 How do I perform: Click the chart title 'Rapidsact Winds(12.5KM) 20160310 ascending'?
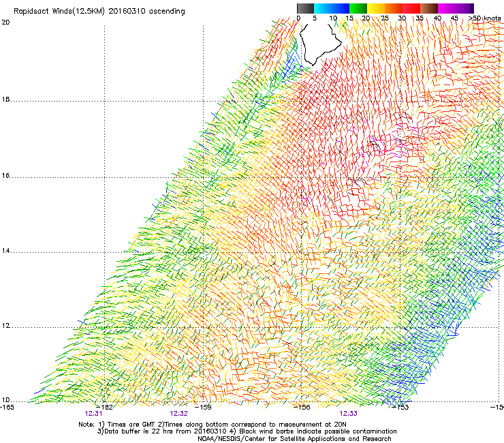coord(99,12)
